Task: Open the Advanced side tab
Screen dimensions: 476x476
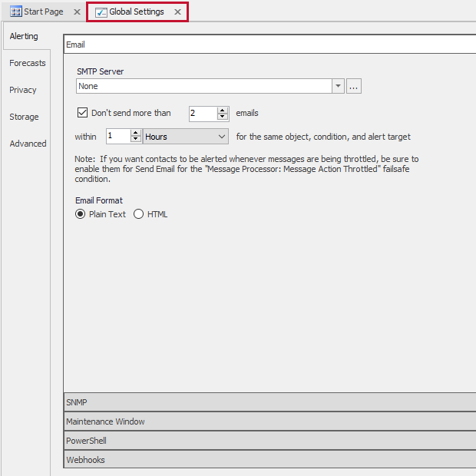Action: 28,144
